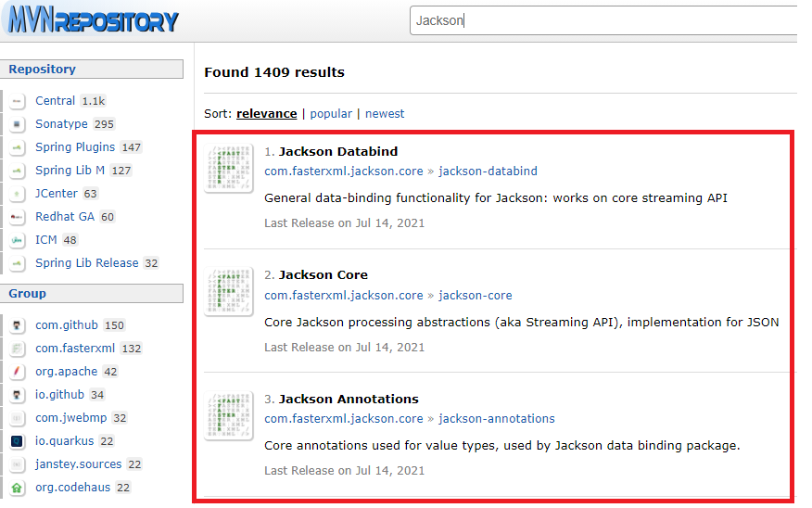The width and height of the screenshot is (812, 508).
Task: Click Last Release date under Jackson Databind
Action: (345, 223)
